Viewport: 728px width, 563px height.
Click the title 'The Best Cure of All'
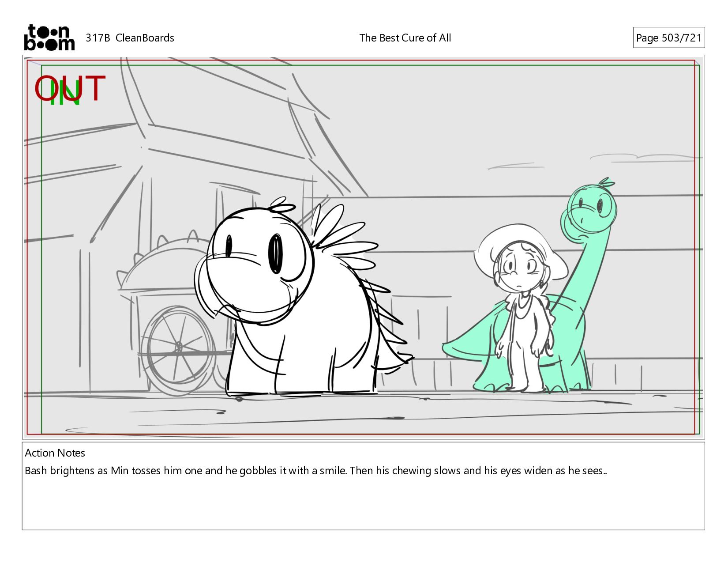click(405, 38)
